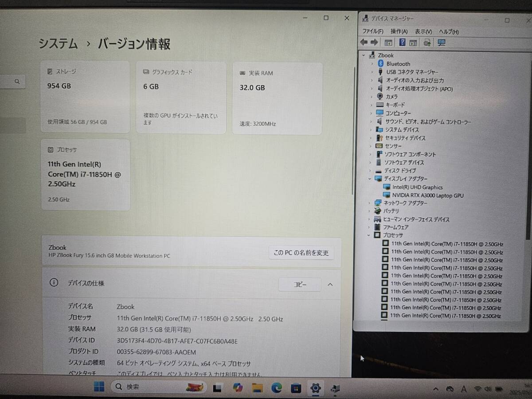Click the Settings window vertical scrollbar
532x399 pixels.
353,131
